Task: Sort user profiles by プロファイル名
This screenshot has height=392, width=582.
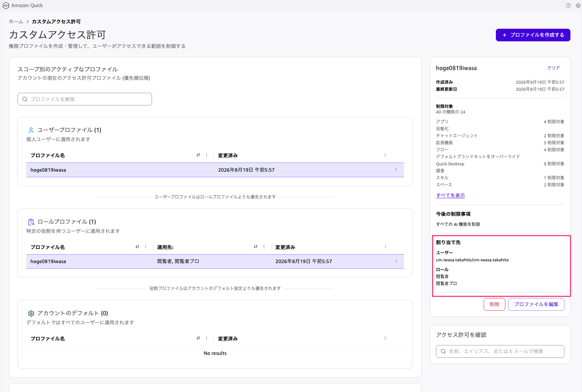Action: point(198,155)
